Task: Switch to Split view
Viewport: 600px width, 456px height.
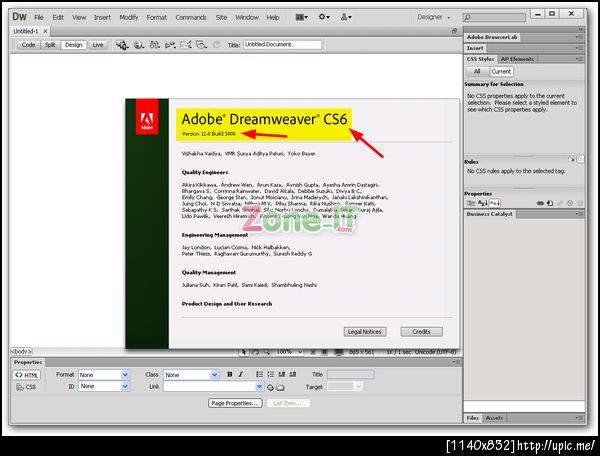Action: pos(50,45)
